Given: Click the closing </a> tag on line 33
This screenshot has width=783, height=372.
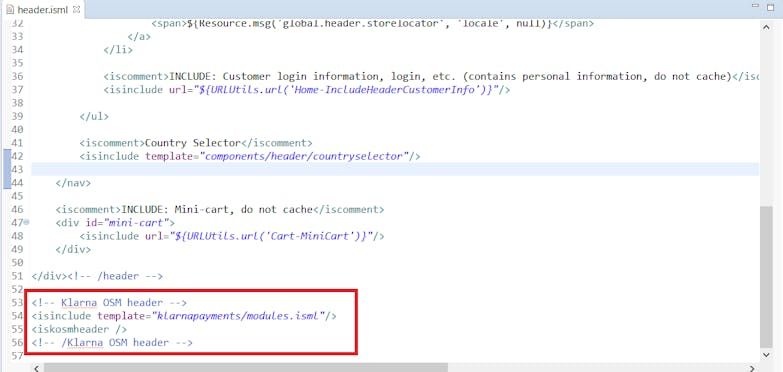Looking at the screenshot, I should point(139,36).
